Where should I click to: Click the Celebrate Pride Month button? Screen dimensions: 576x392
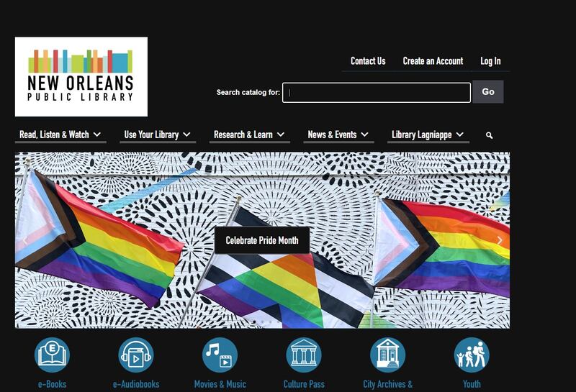262,240
